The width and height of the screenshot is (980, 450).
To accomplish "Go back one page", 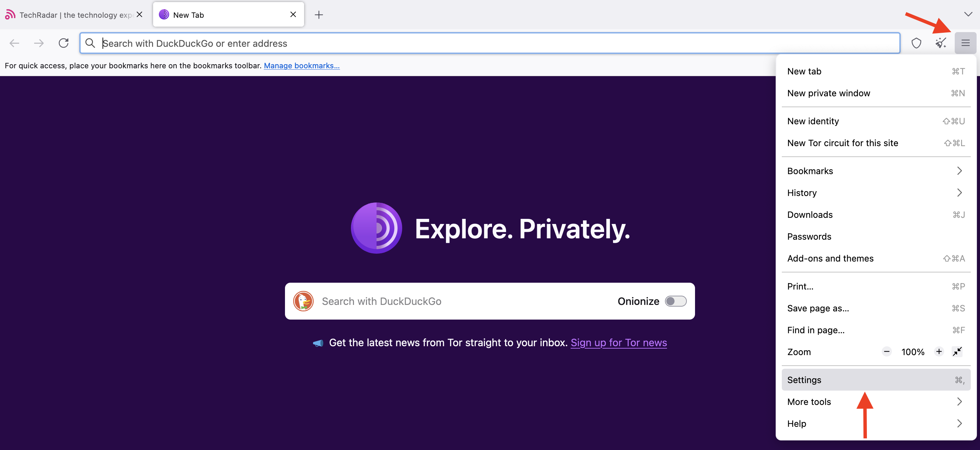I will pos(14,43).
